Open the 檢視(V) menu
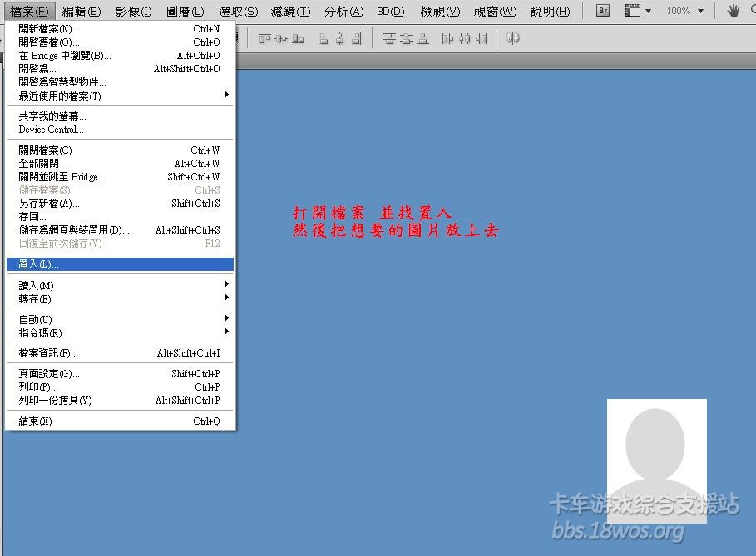Viewport: 756px width, 556px height. pos(440,11)
